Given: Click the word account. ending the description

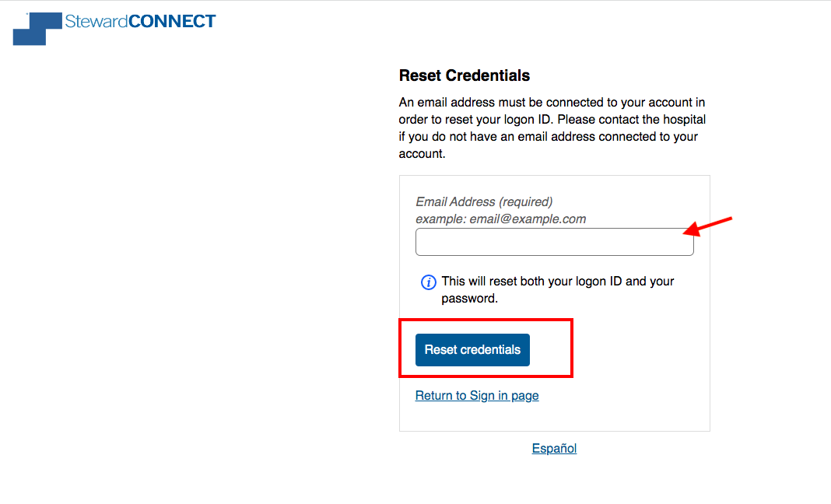Looking at the screenshot, I should click(423, 154).
